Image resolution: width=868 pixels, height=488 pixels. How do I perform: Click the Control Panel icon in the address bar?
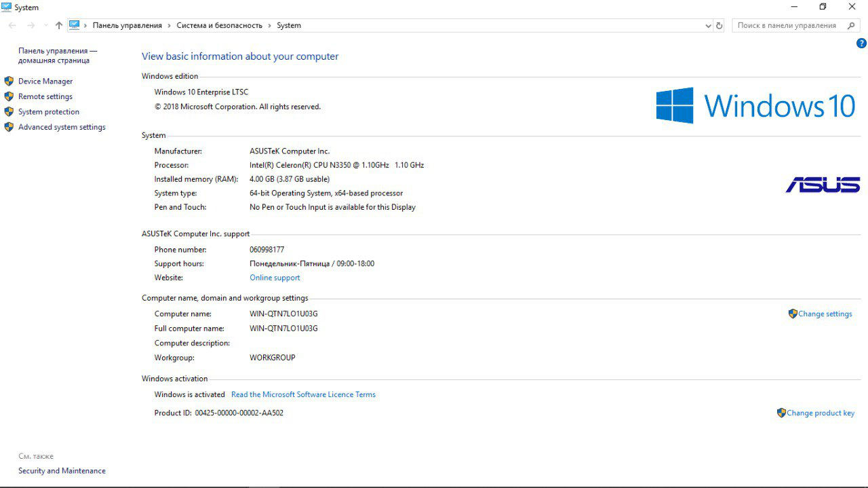point(74,24)
